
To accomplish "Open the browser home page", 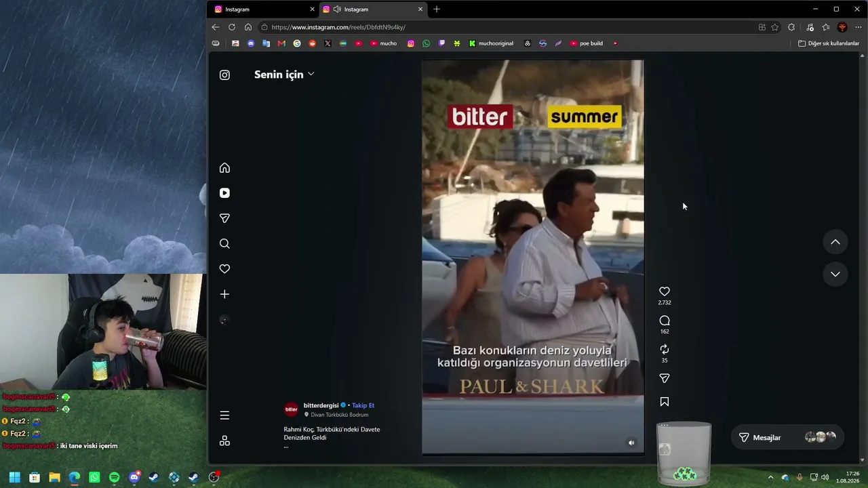I will click(248, 27).
